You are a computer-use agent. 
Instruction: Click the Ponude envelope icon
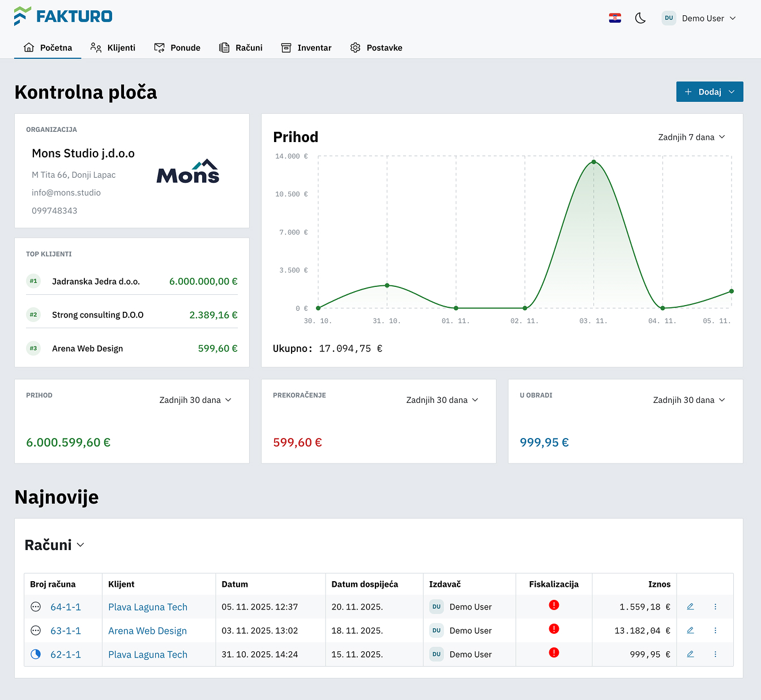(159, 48)
